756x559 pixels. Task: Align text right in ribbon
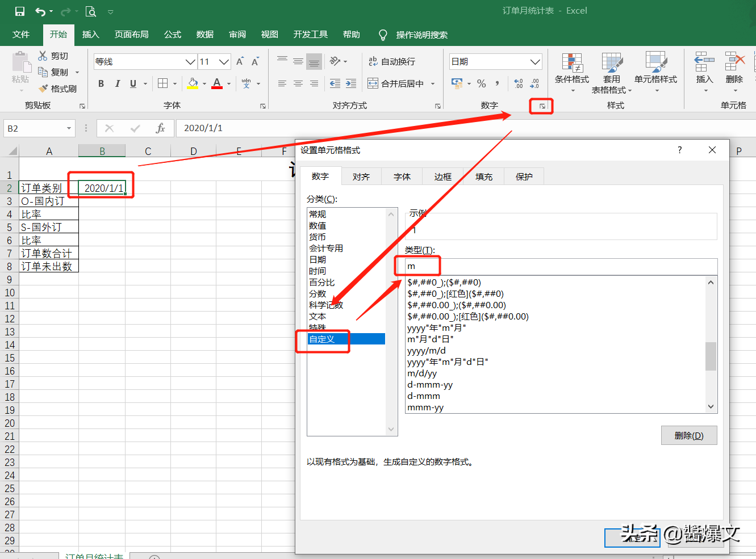(314, 83)
